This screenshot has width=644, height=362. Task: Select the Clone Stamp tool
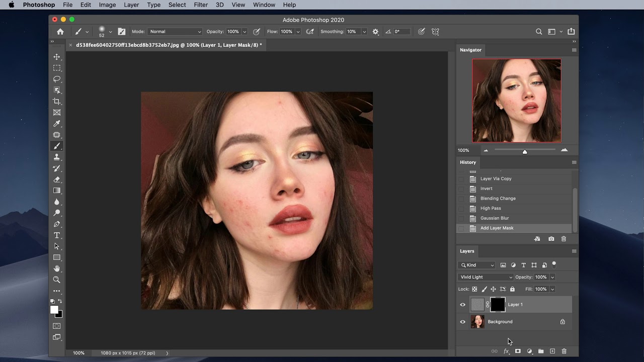point(57,157)
